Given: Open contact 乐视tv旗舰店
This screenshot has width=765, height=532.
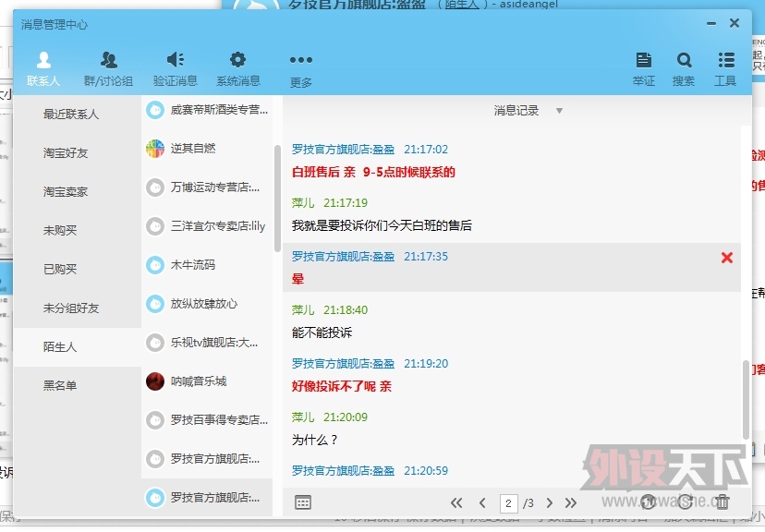Looking at the screenshot, I should click(207, 343).
